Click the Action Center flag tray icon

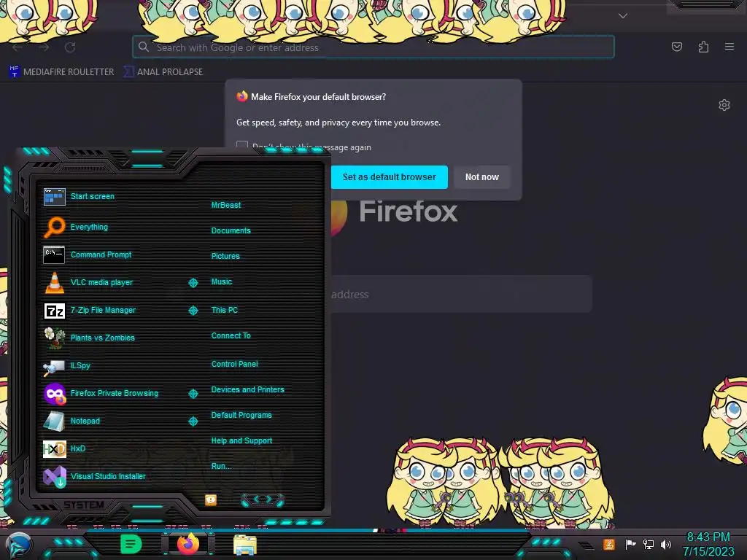click(x=631, y=544)
